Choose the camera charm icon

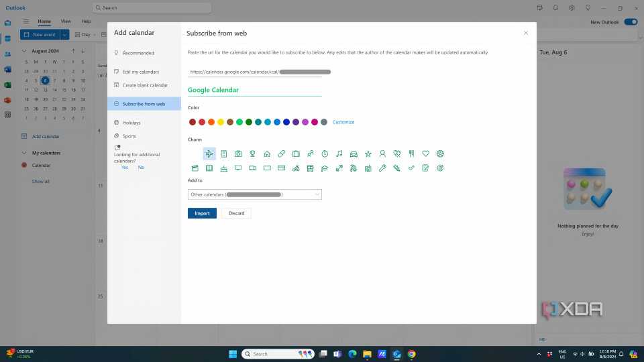click(x=238, y=154)
